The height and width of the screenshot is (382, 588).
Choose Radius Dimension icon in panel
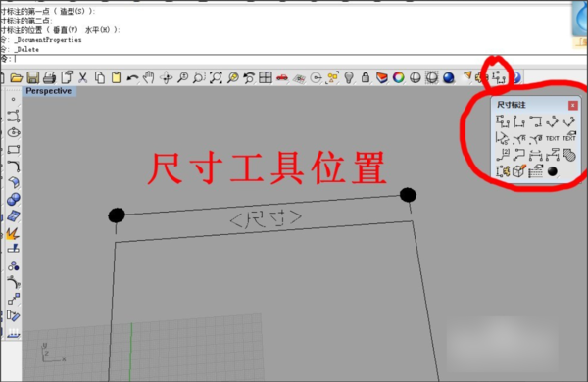coord(519,139)
